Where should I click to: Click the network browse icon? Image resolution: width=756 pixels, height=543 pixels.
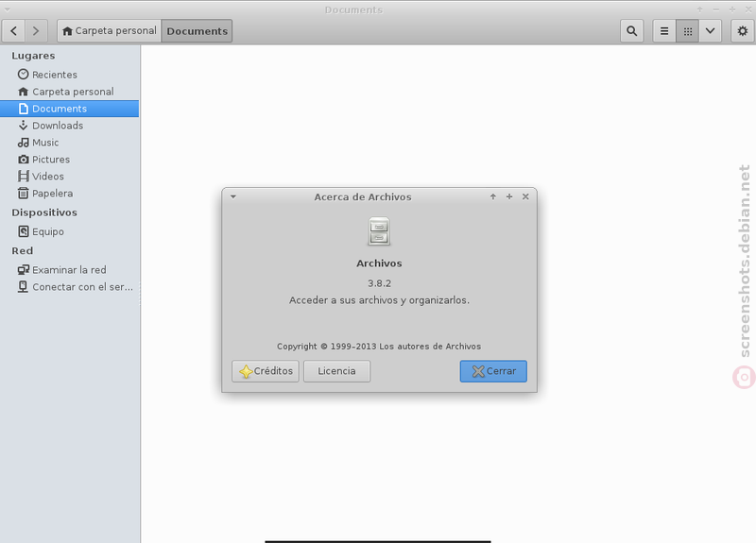click(x=23, y=270)
